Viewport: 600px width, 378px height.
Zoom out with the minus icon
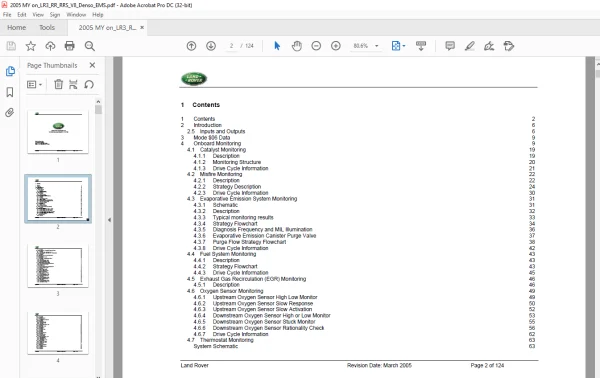[316, 46]
